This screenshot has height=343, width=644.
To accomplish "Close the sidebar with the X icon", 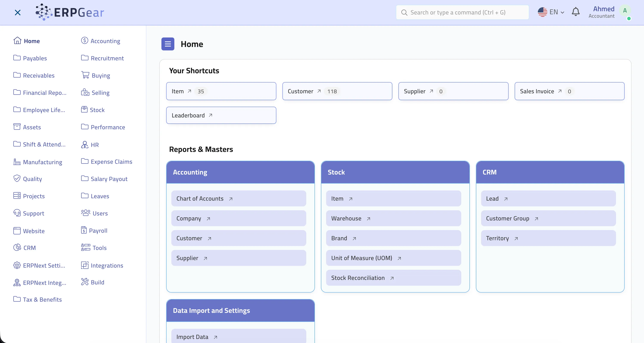I will coord(17,12).
